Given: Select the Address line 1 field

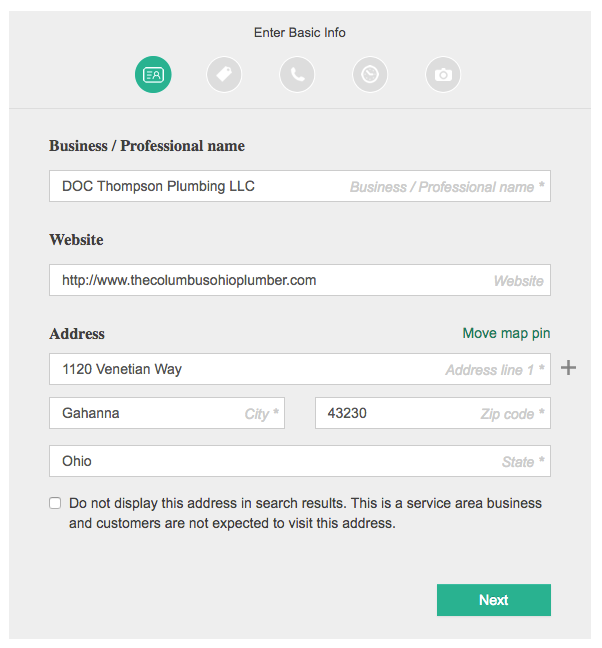Looking at the screenshot, I should point(300,369).
